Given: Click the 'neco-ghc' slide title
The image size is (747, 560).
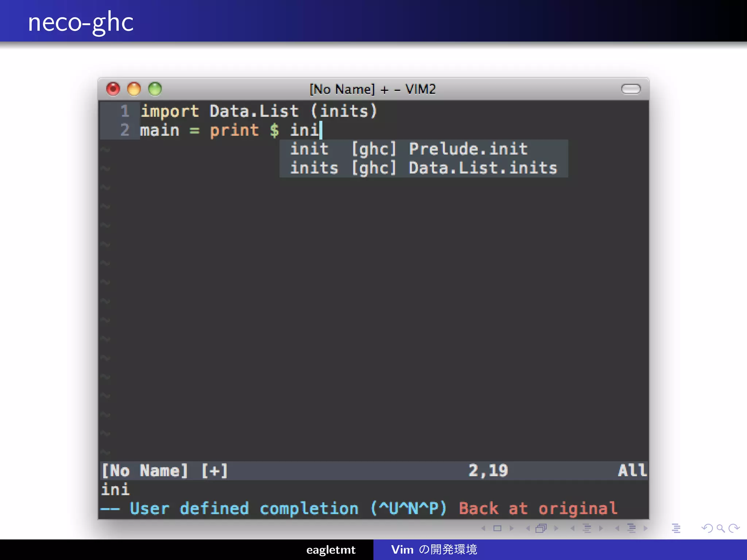Looking at the screenshot, I should (81, 22).
